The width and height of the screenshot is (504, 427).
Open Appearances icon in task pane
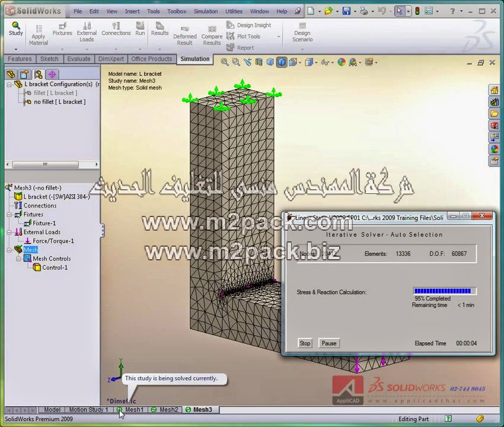coord(494,148)
